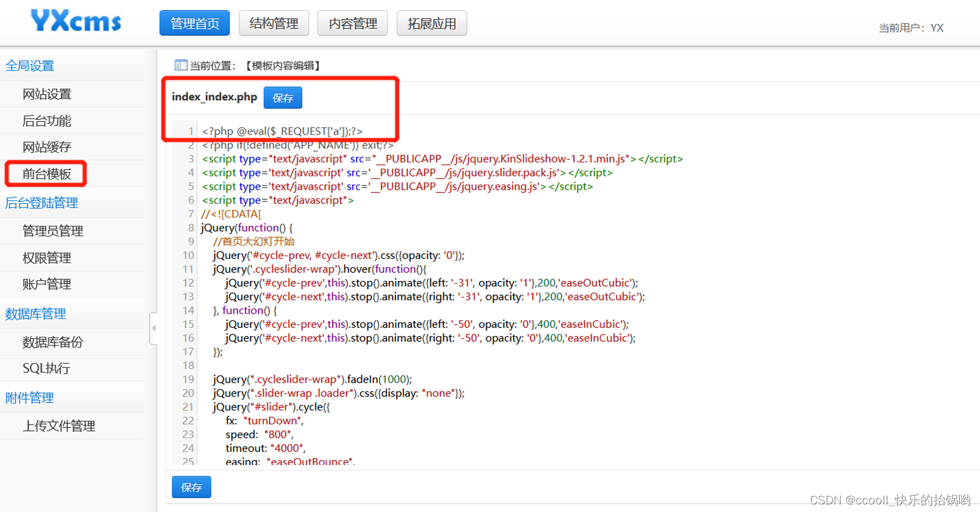980x512 pixels.
Task: Click the //<![CDATA[ code line
Action: (231, 214)
